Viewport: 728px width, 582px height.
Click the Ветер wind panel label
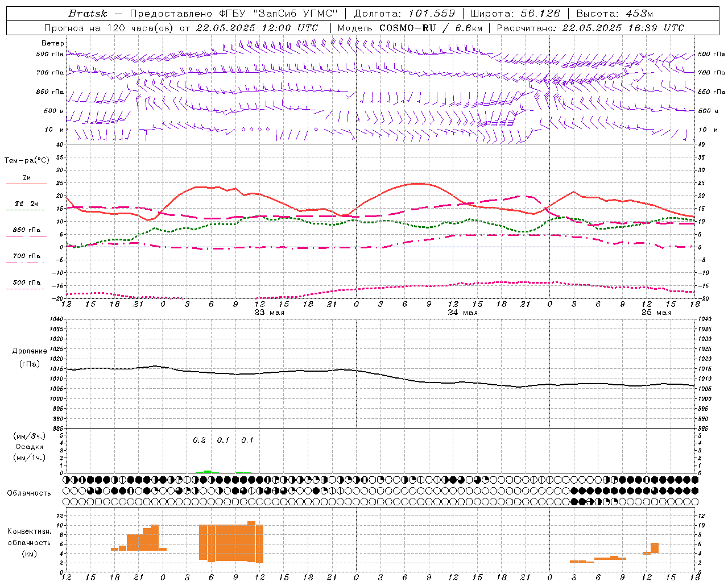52,43
